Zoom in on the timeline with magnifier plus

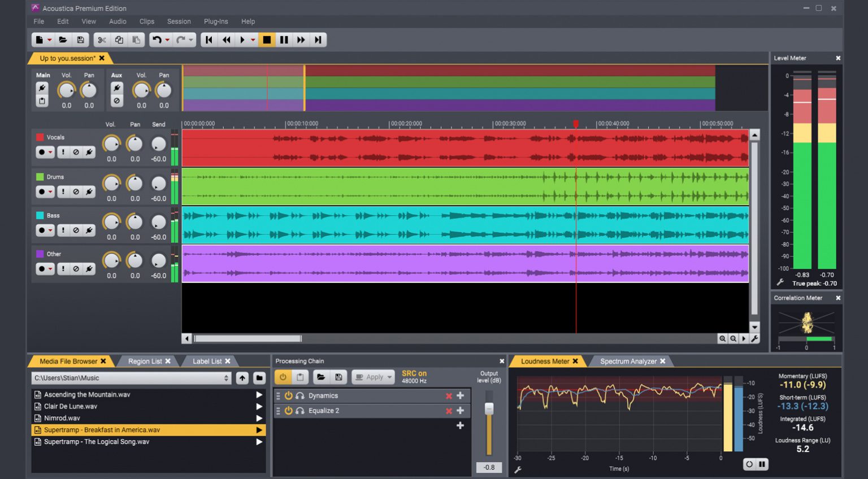[722, 338]
